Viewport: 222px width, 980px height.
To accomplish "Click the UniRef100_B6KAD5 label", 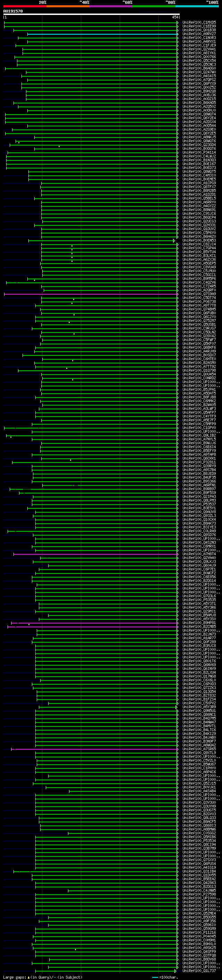I will click(199, 103).
